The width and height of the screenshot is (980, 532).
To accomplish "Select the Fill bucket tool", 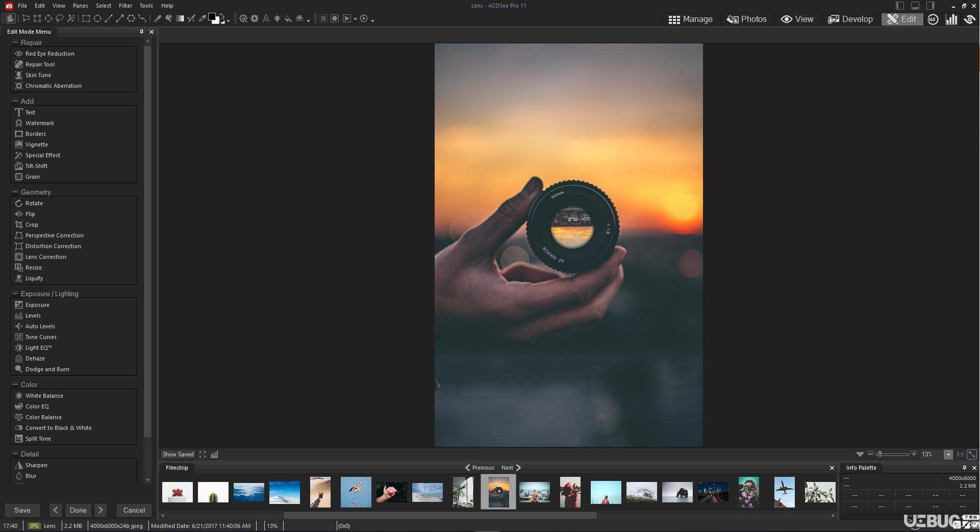I will click(288, 18).
